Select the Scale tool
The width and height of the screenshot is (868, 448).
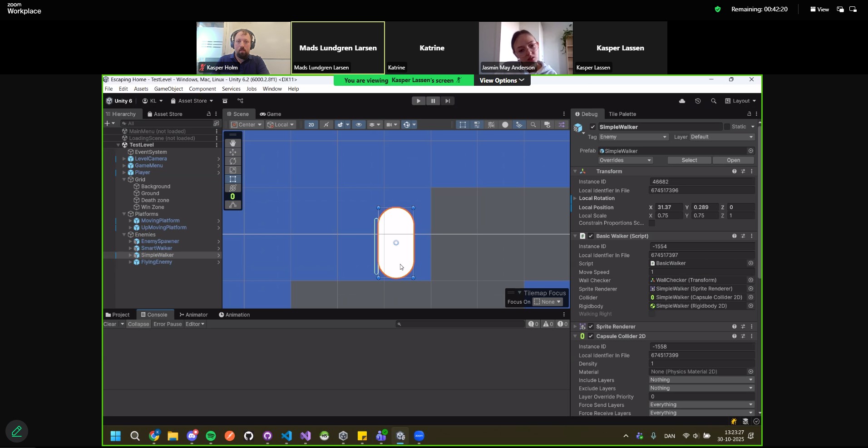pos(232,170)
